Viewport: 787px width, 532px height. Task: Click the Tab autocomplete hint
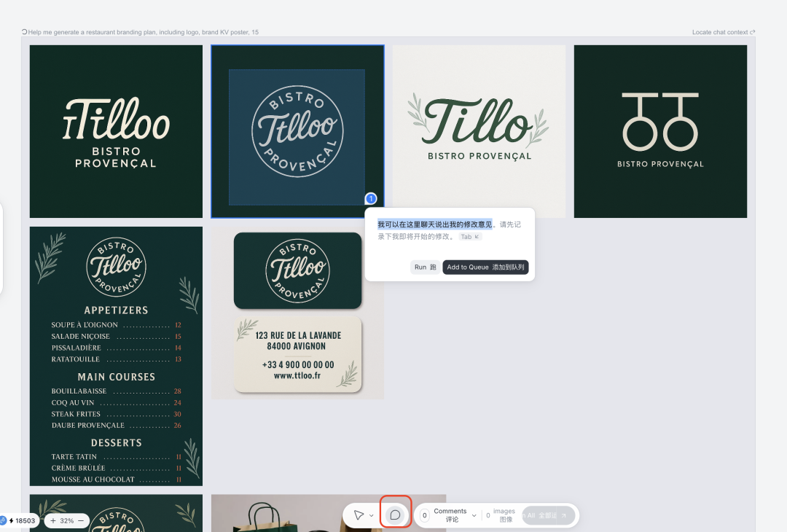pyautogui.click(x=470, y=236)
